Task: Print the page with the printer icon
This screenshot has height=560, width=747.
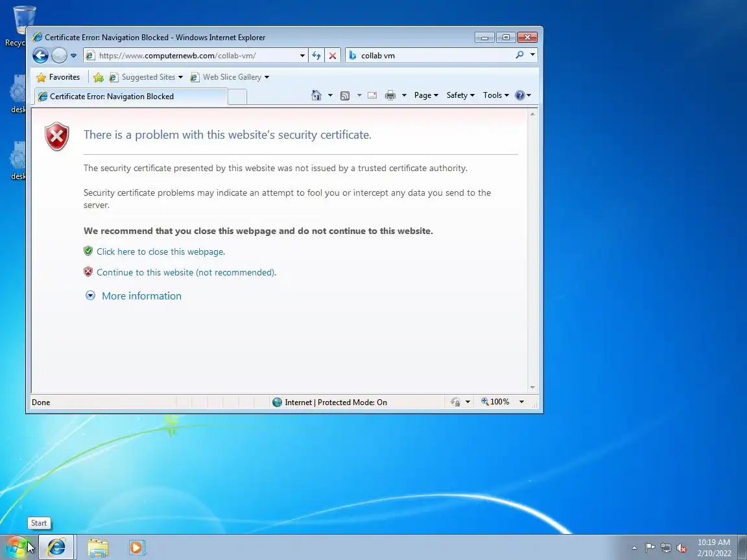Action: [x=390, y=95]
